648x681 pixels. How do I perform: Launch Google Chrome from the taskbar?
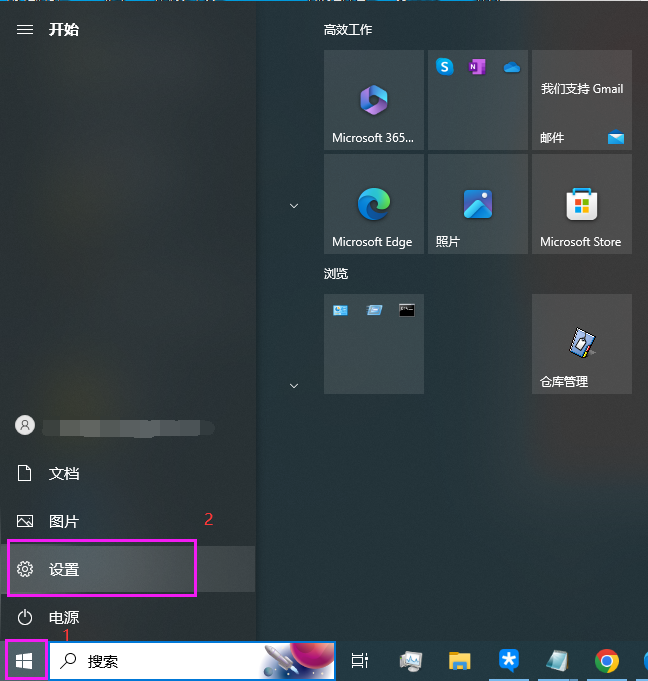pos(606,661)
